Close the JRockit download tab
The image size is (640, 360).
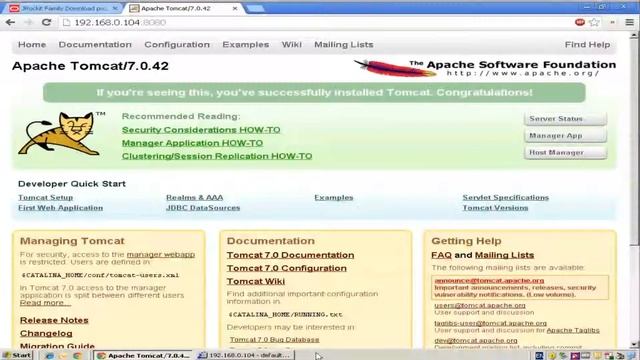[x=115, y=8]
